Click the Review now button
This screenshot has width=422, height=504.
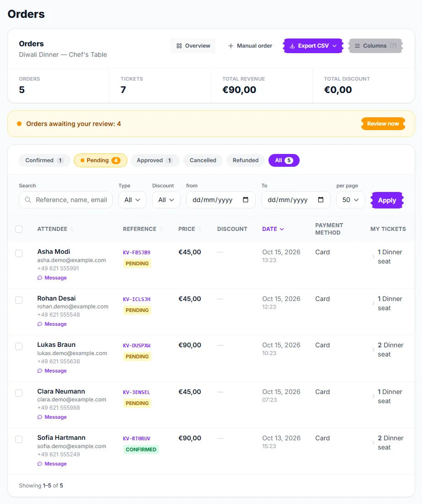click(x=383, y=124)
